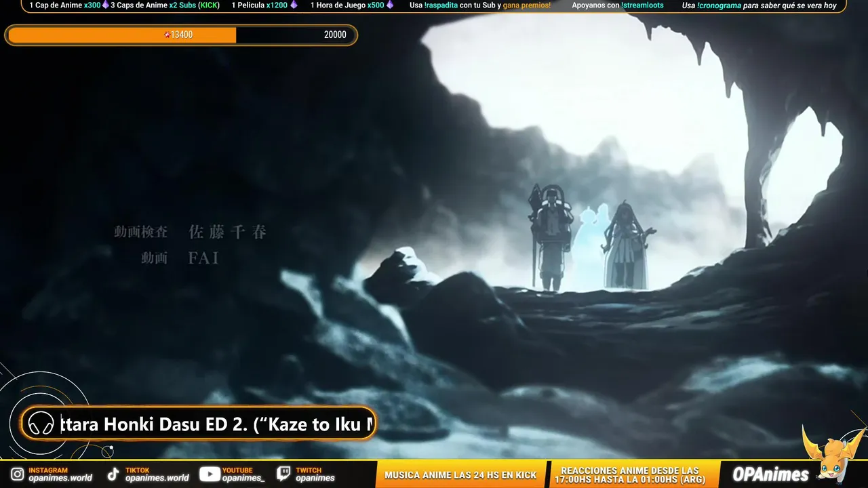Click the Instagram logo icon
The height and width of the screenshot is (488, 868).
point(18,474)
